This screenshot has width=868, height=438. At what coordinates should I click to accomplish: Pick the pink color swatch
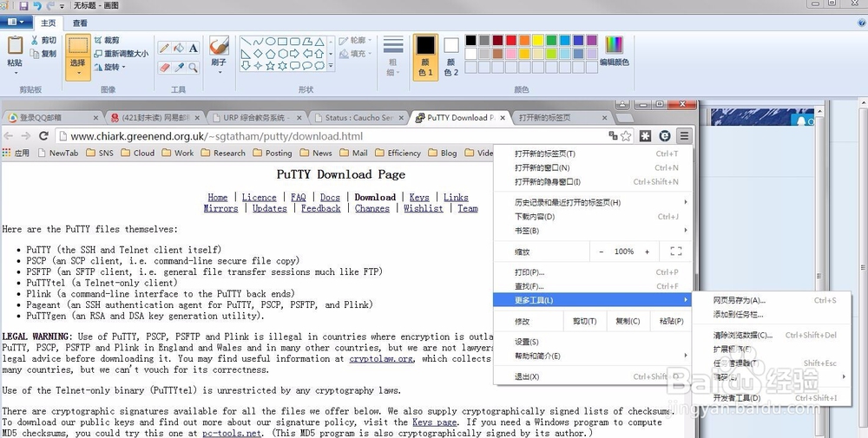[511, 53]
